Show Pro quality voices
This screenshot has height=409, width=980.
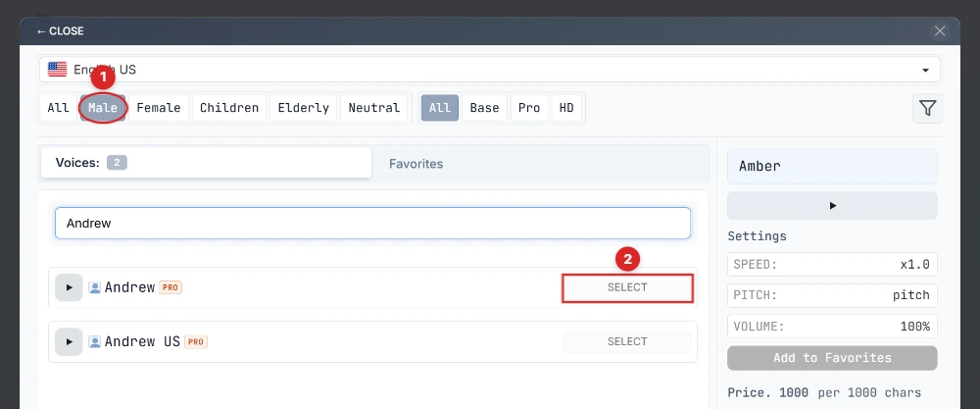[529, 108]
